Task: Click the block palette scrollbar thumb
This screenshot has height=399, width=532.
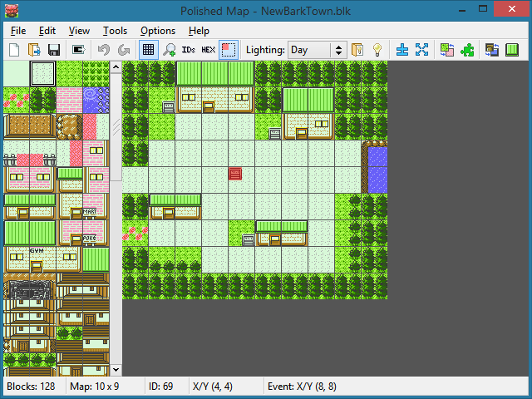Action: 116,127
